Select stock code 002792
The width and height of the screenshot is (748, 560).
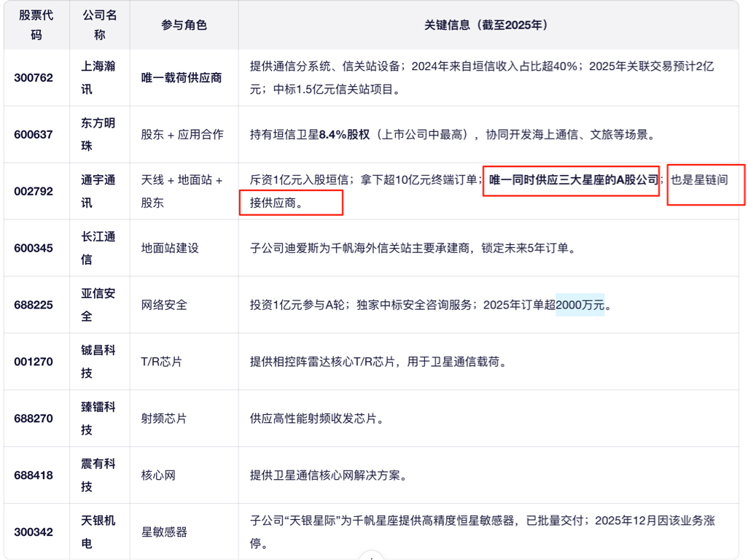(x=34, y=191)
